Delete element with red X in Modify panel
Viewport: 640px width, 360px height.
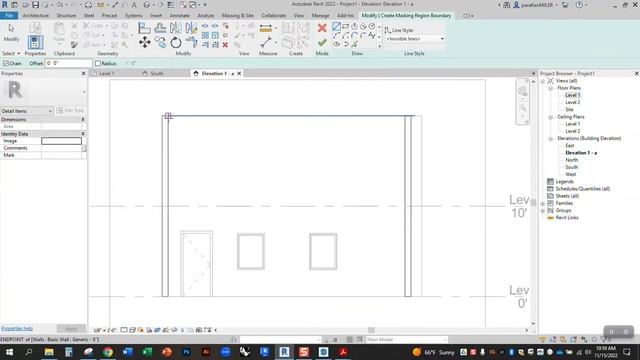[x=225, y=45]
